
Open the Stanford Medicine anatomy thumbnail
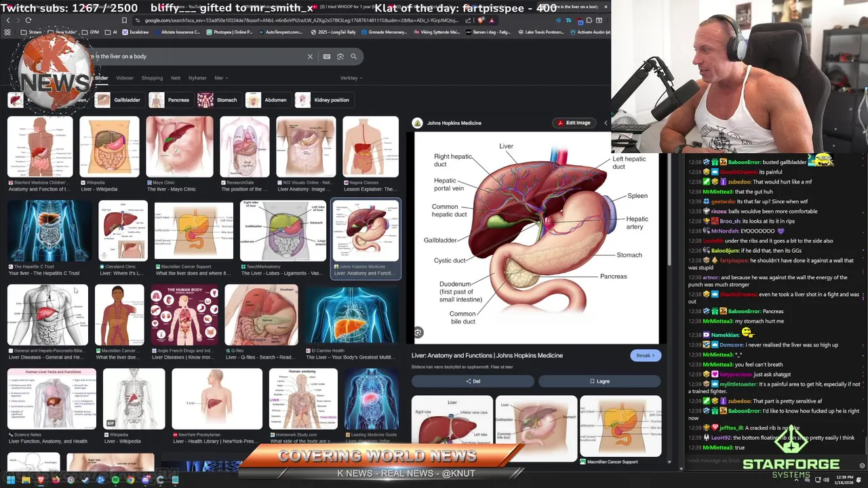click(x=40, y=148)
